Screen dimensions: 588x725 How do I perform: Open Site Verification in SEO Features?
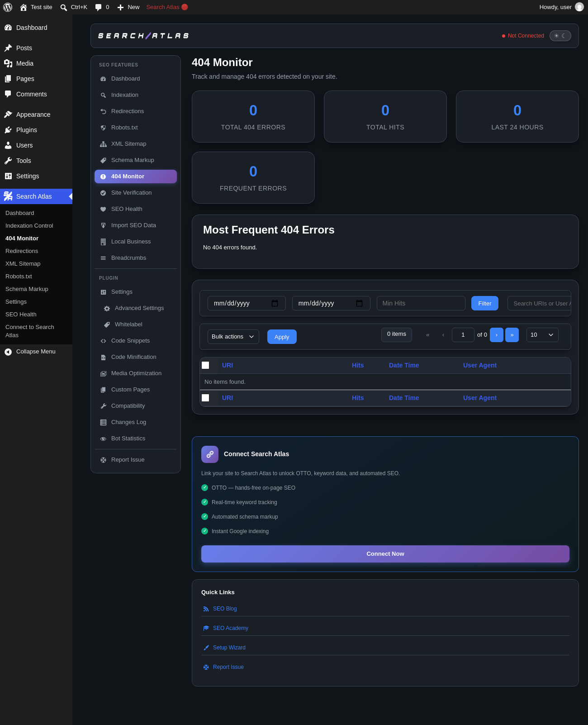tap(136, 193)
